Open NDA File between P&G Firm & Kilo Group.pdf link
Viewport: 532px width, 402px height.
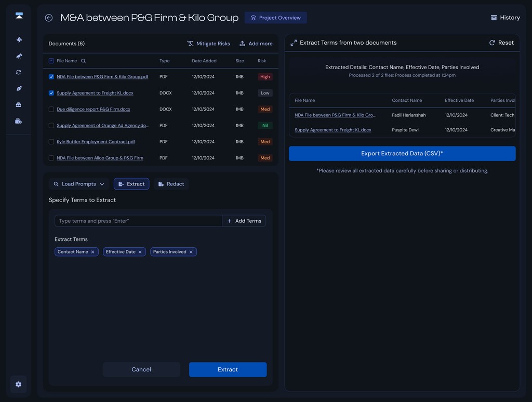click(x=102, y=77)
